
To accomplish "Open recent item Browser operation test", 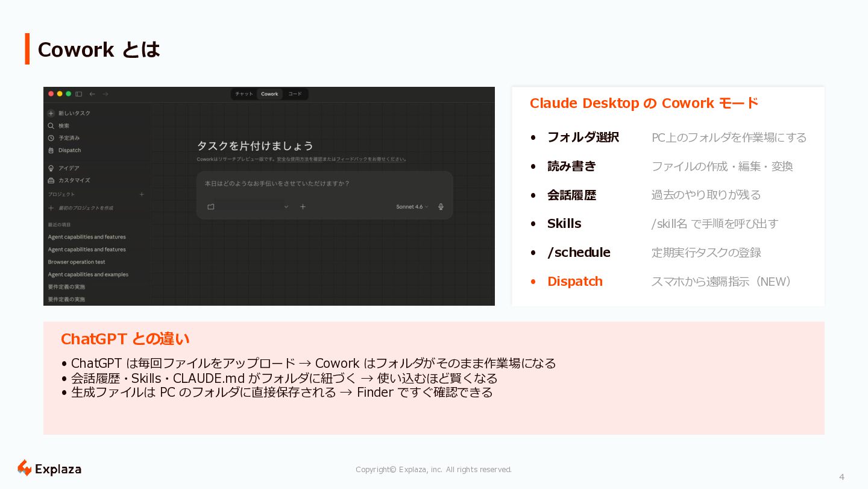I will (77, 262).
